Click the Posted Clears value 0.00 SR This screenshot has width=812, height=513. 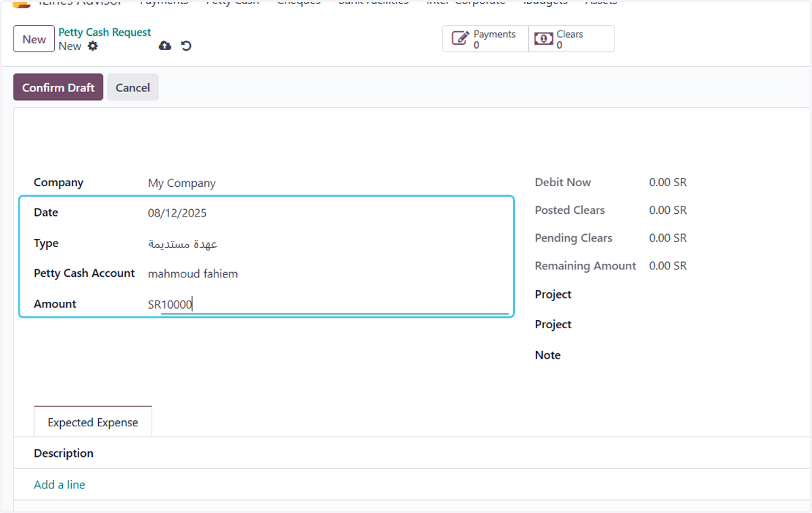coord(668,210)
